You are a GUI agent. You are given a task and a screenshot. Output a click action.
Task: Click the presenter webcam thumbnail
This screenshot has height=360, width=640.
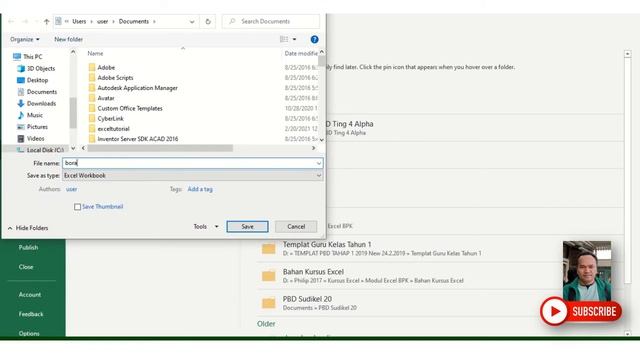pyautogui.click(x=587, y=271)
